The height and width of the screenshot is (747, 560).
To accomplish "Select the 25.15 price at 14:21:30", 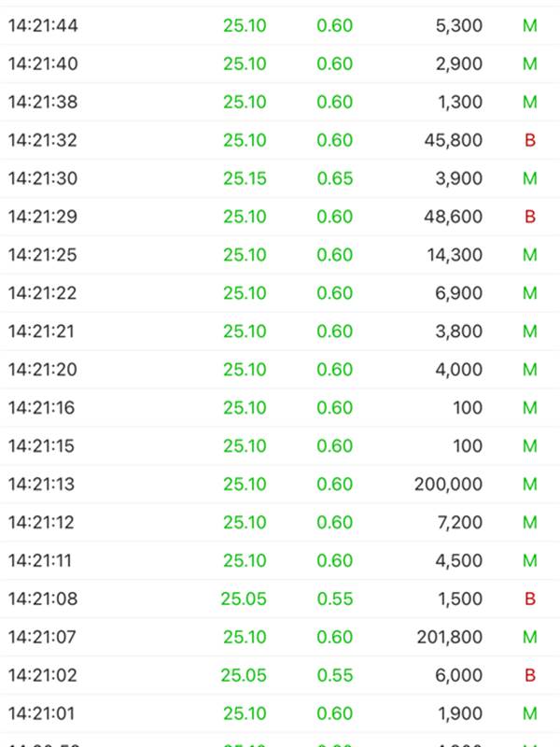I will 245,178.
